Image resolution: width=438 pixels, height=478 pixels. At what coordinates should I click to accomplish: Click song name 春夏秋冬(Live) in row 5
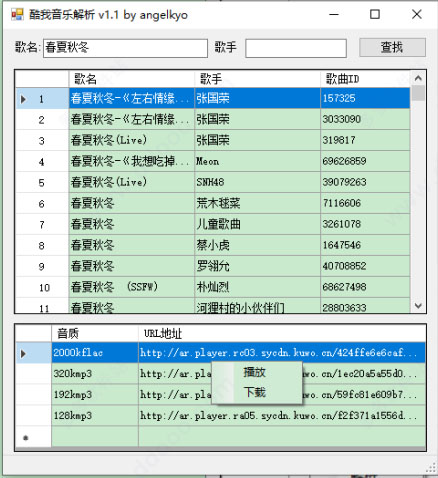(132, 182)
